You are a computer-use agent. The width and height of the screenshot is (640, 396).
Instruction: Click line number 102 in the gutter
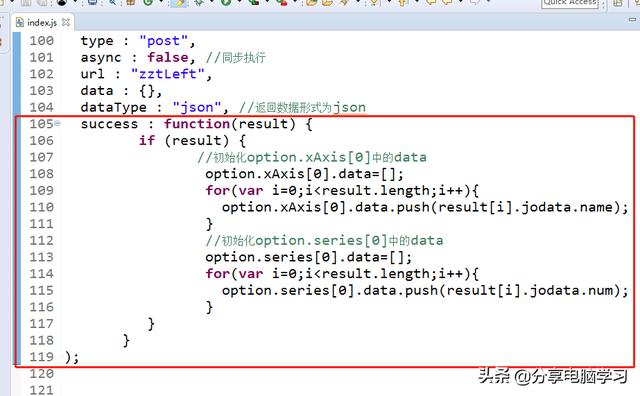[41, 74]
